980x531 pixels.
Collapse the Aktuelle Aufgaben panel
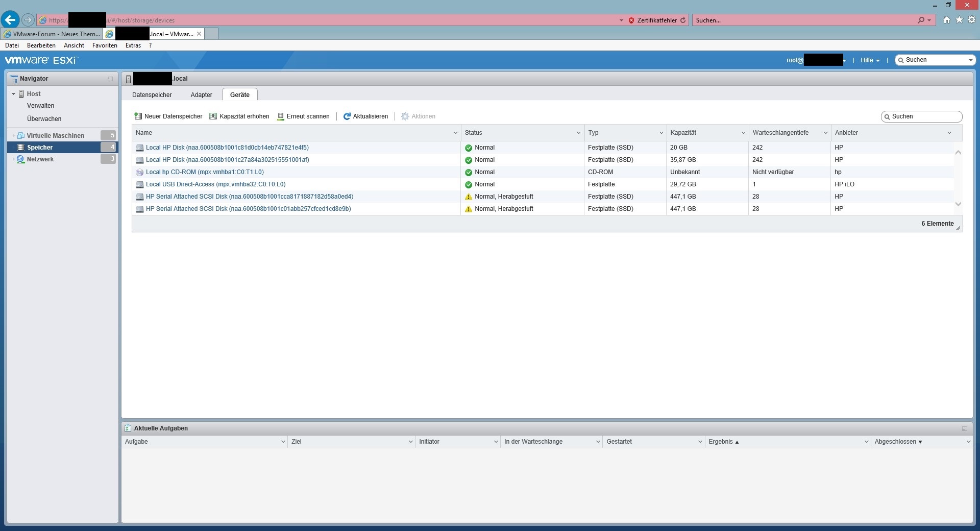click(x=966, y=428)
